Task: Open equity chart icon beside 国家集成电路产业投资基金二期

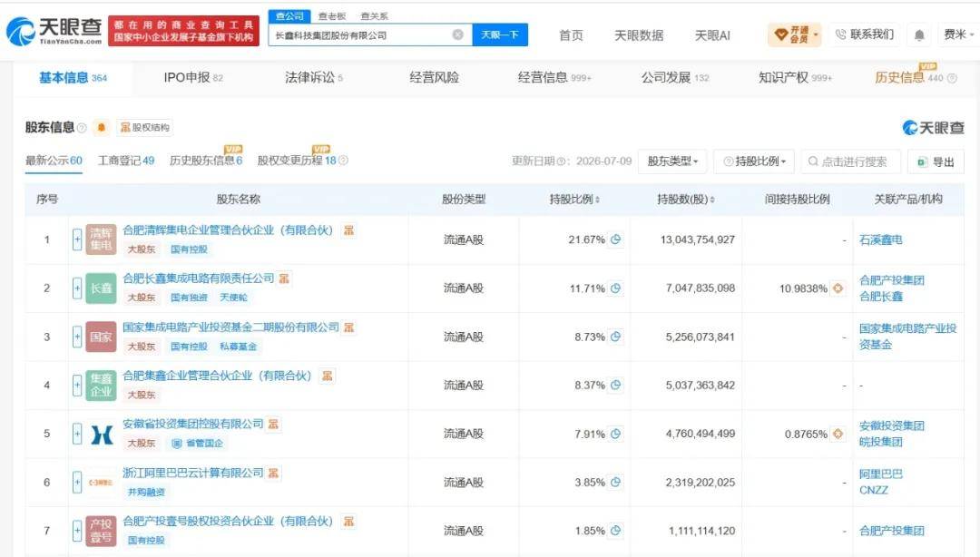Action: (348, 327)
